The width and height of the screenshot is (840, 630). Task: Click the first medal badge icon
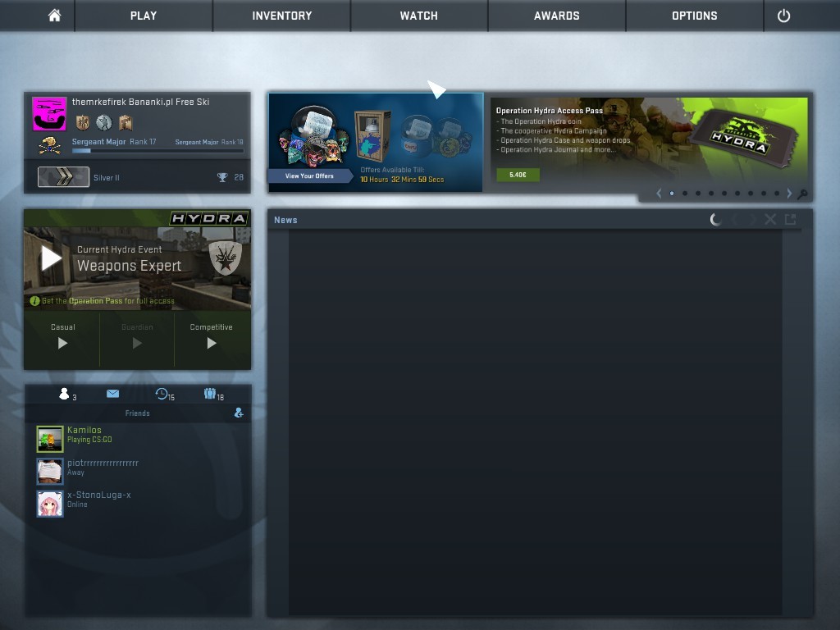[x=83, y=123]
